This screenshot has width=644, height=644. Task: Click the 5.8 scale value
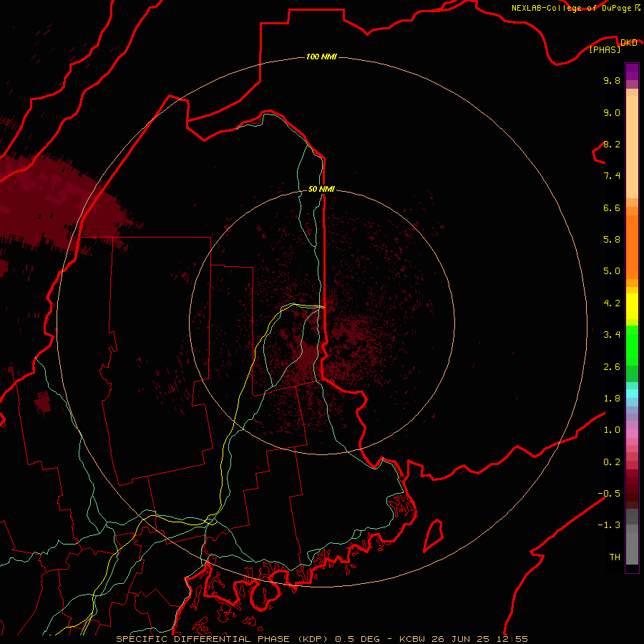click(x=612, y=240)
